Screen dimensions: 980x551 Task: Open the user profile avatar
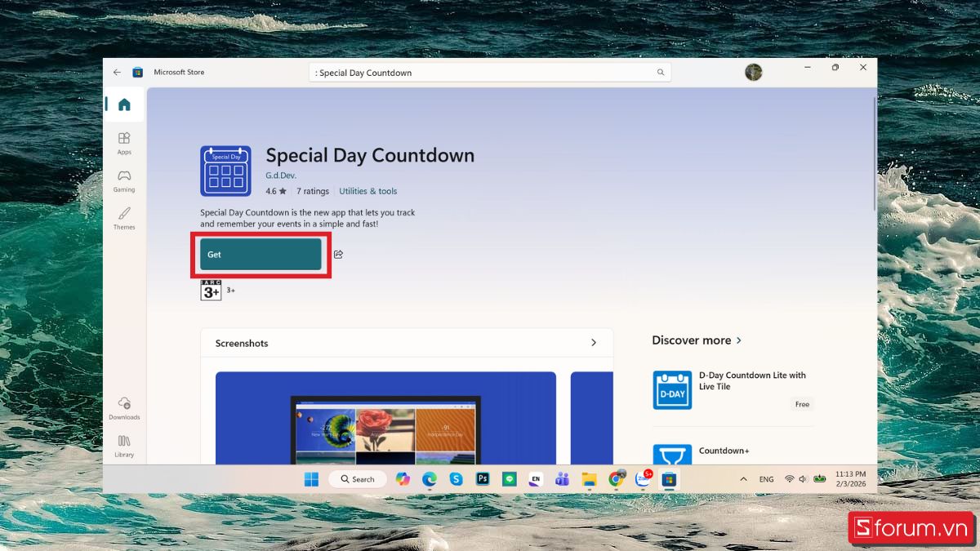point(753,72)
